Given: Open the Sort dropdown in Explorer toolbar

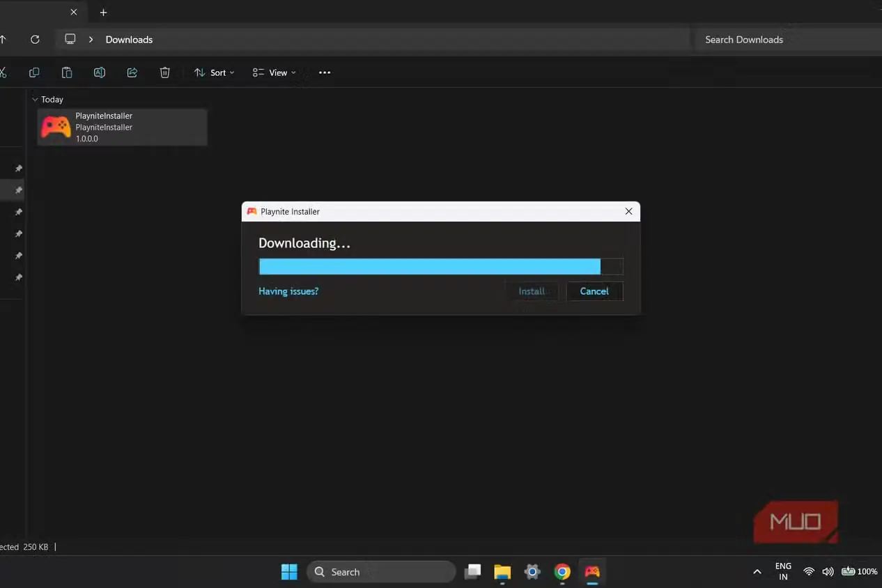Looking at the screenshot, I should (x=214, y=72).
